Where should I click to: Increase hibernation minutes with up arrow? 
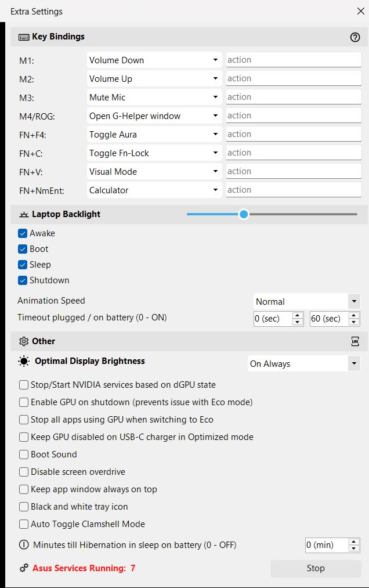coord(354,542)
